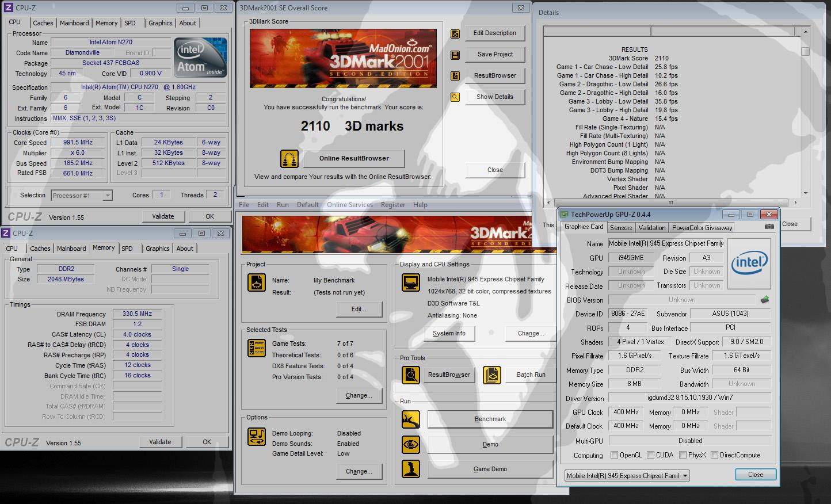
Task: Toggle the PhysX checkbox in GPU-Z
Action: coord(683,455)
